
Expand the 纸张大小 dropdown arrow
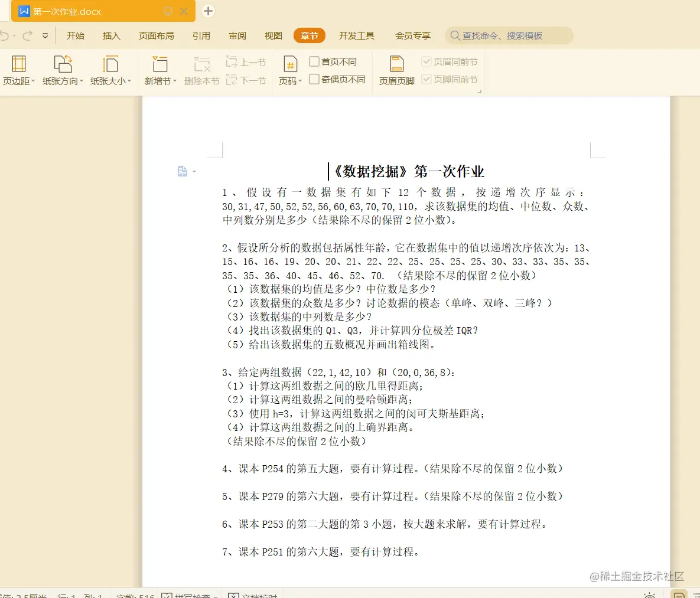129,81
